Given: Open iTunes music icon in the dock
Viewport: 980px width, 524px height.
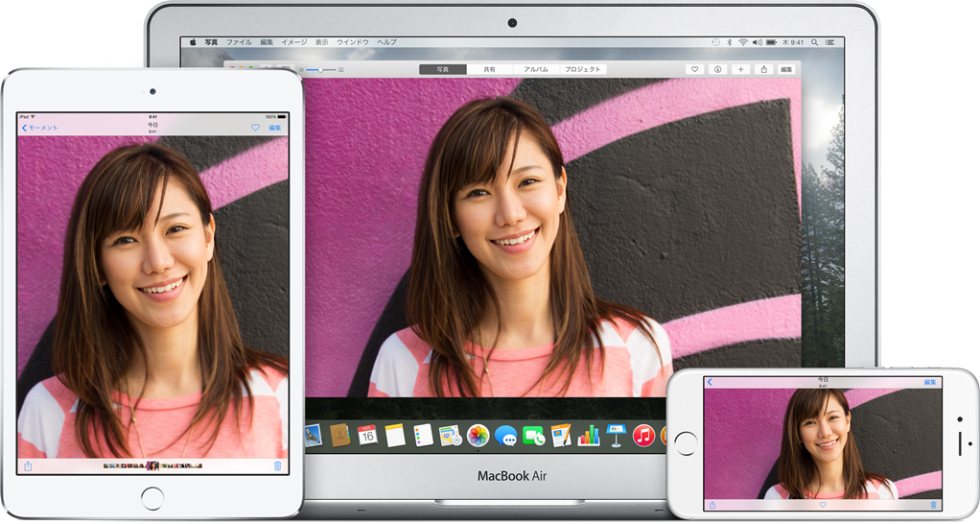Looking at the screenshot, I should pos(643,436).
